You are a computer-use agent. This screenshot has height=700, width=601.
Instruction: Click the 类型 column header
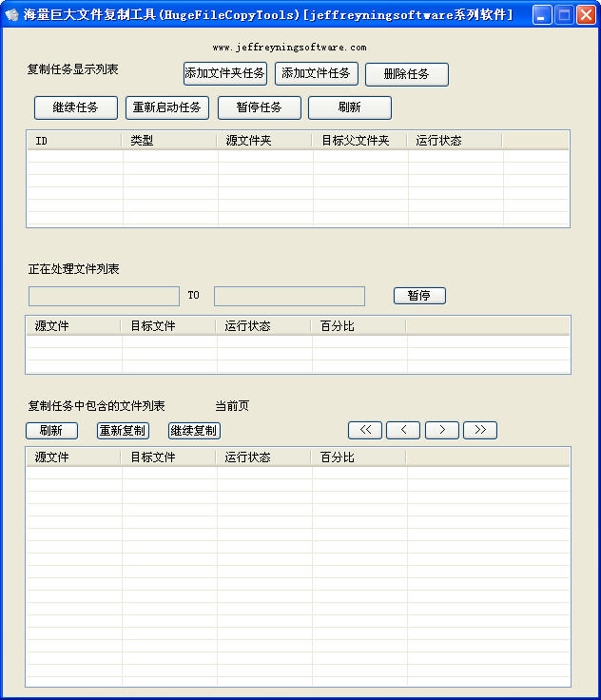click(x=168, y=141)
